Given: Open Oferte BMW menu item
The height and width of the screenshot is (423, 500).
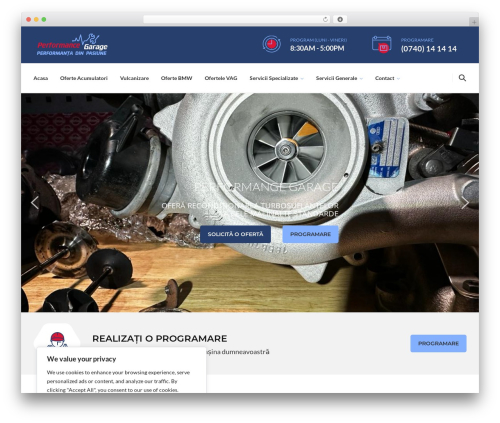Looking at the screenshot, I should pyautogui.click(x=176, y=78).
